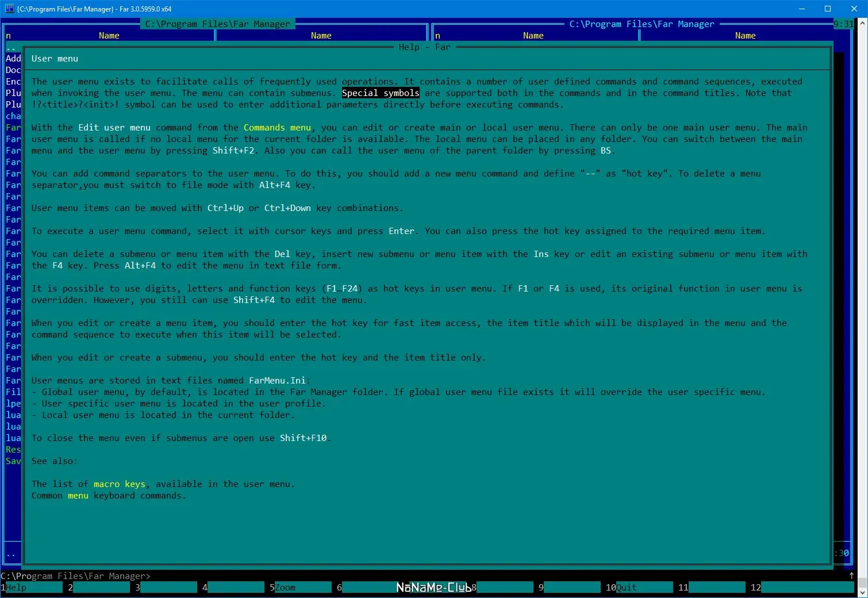The height and width of the screenshot is (598, 868).
Task: Click the 'Ctrl+Up' key name in help text
Action: pyautogui.click(x=225, y=208)
